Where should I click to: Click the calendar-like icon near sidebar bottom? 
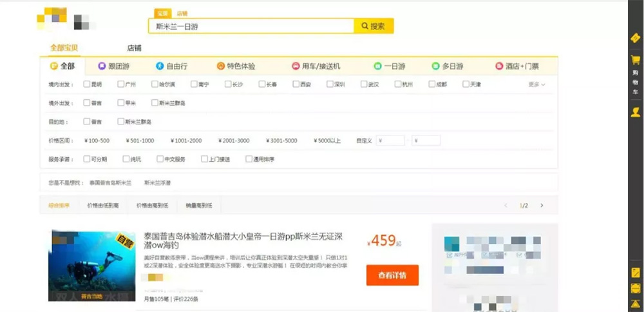(x=635, y=288)
